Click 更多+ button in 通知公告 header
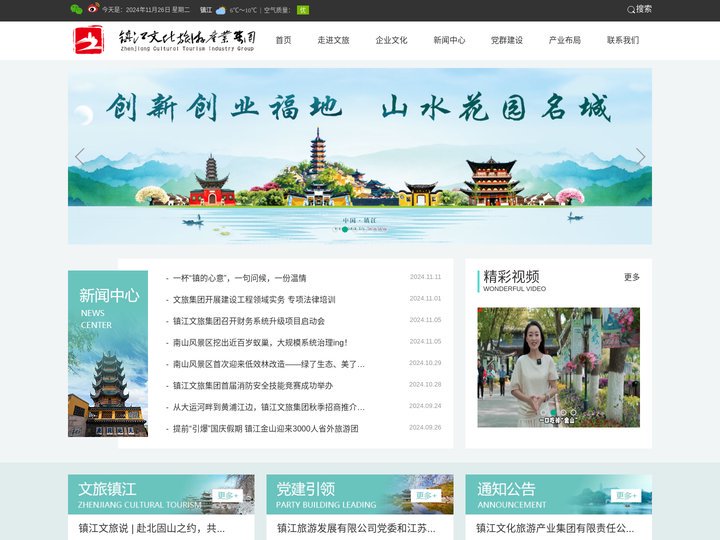The height and width of the screenshot is (540, 720). [x=625, y=495]
